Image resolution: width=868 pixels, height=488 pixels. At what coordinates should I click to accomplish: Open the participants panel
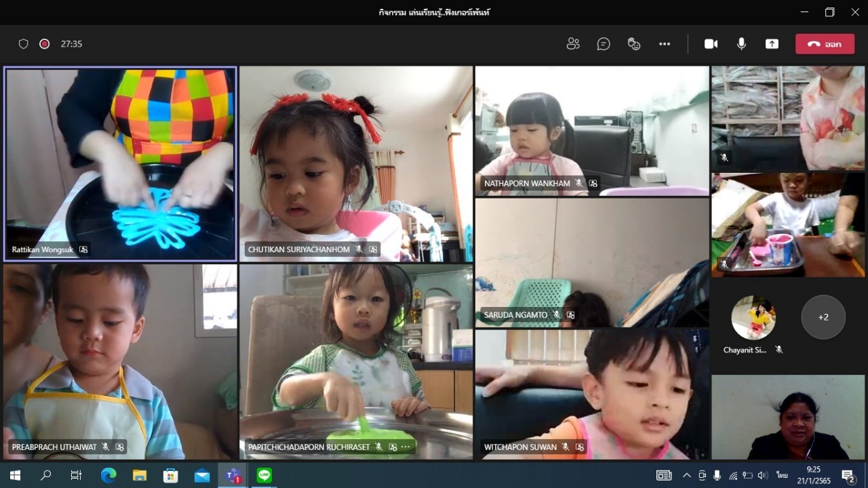click(x=573, y=44)
